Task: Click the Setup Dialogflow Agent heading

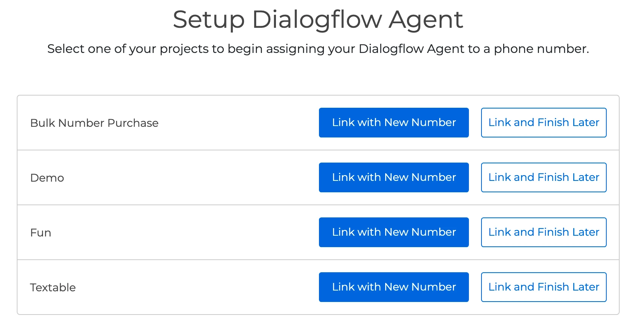Action: pos(318,20)
